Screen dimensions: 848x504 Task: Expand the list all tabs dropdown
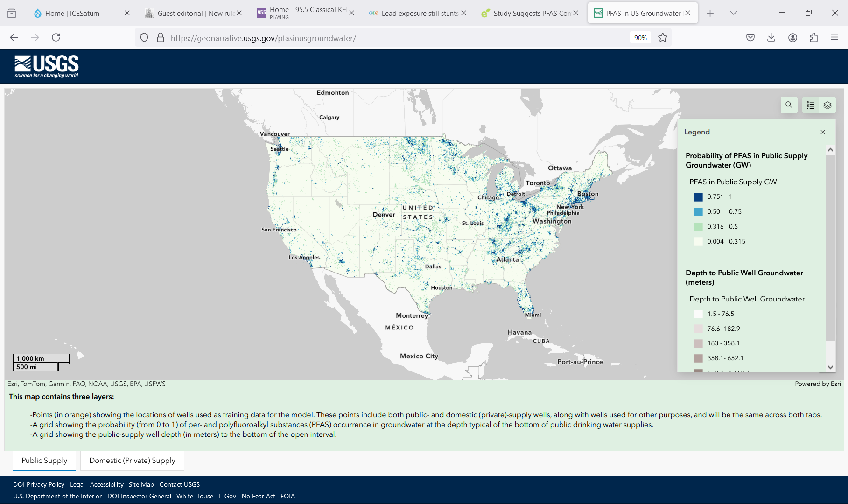click(733, 13)
